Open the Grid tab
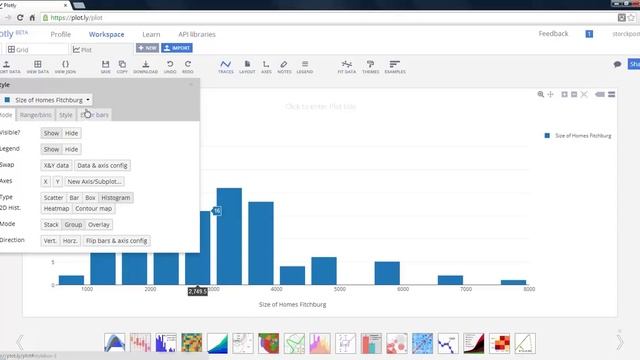 37,49
